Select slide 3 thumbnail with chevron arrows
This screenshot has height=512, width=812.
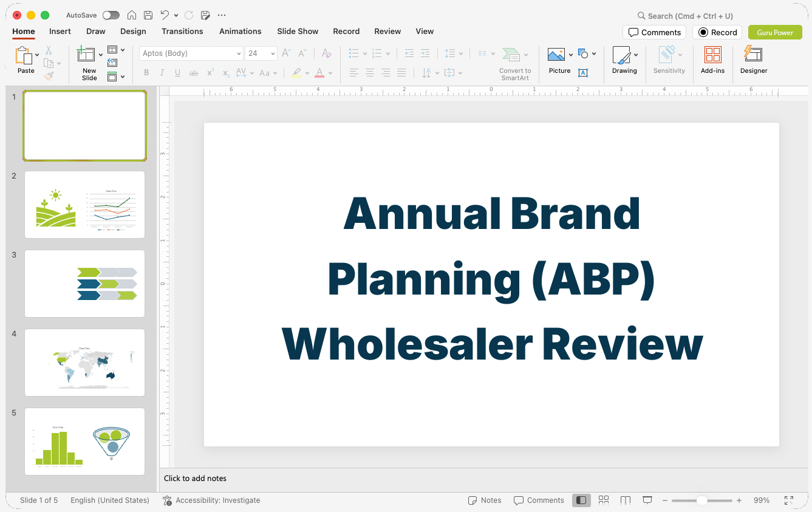click(x=84, y=284)
